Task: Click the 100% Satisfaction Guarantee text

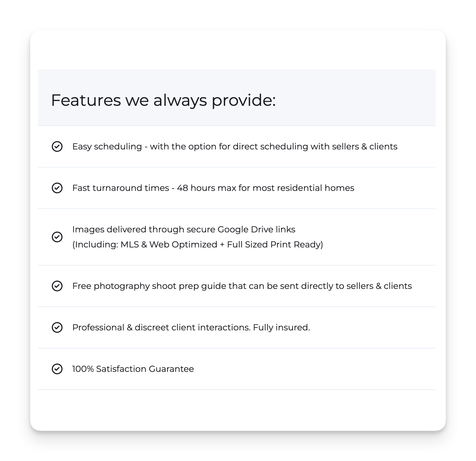Action: (133, 369)
